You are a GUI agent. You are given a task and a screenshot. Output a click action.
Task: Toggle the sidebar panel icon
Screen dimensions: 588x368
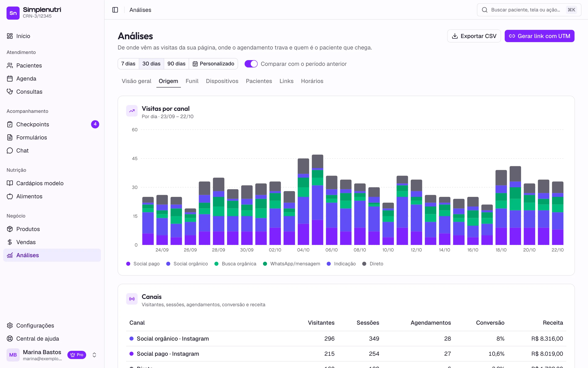(115, 10)
